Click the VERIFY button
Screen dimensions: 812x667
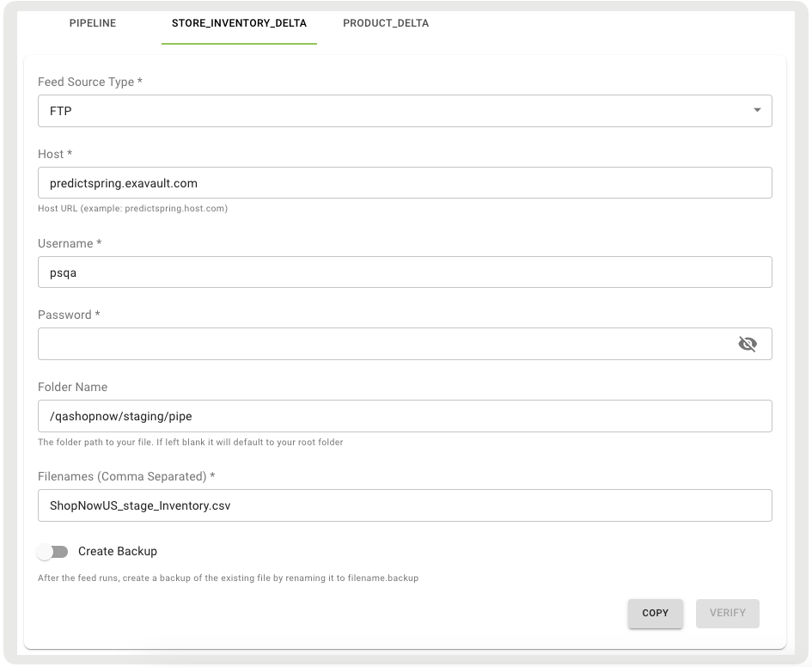[x=728, y=614]
